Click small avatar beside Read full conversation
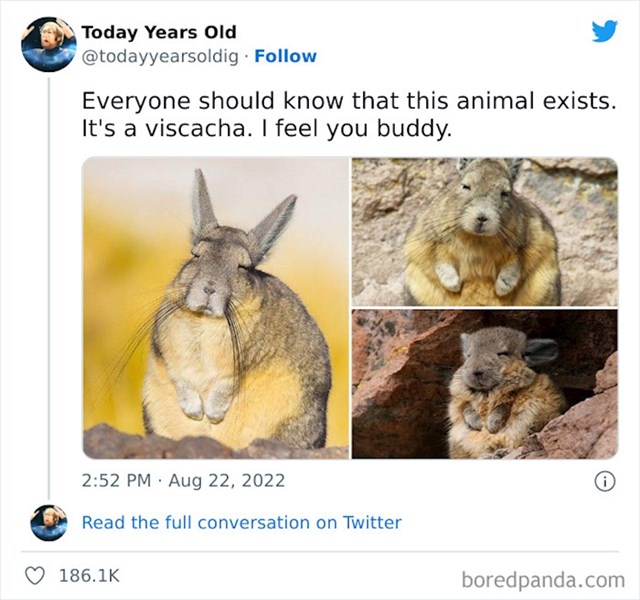Image resolution: width=640 pixels, height=600 pixels. point(49,522)
